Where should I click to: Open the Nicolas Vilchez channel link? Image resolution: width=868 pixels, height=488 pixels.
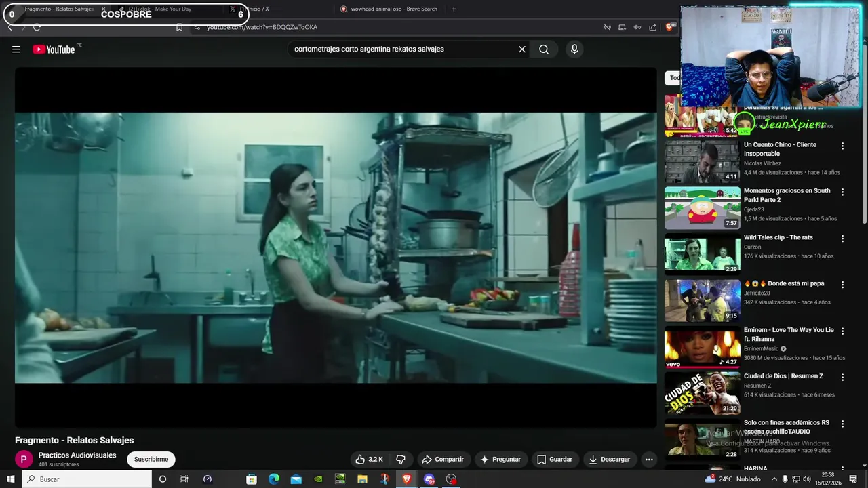click(762, 163)
